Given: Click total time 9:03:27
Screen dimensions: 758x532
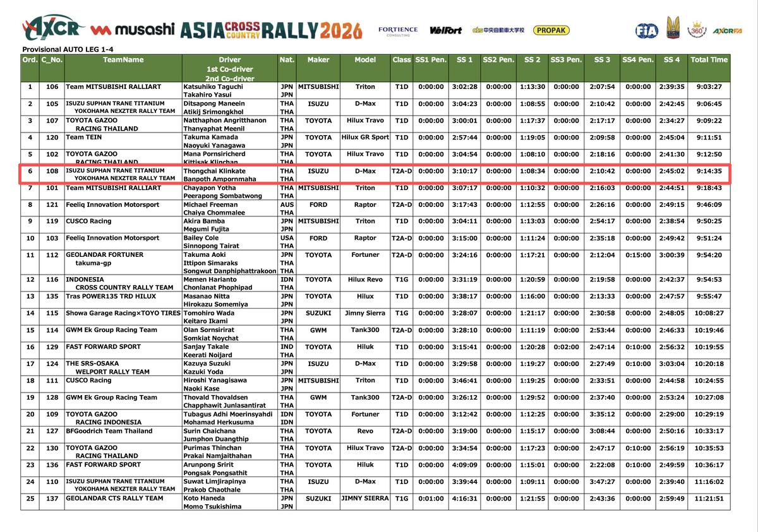Looking at the screenshot, I should point(709,86).
